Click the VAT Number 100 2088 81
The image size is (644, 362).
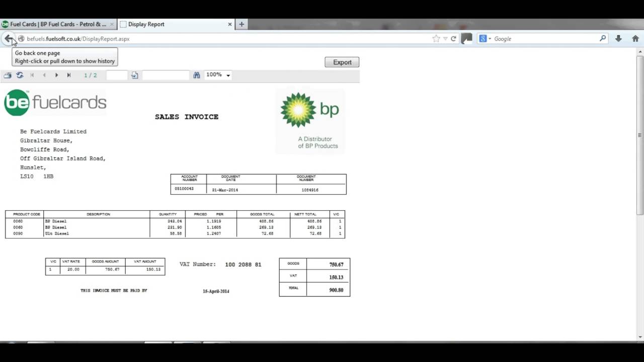point(243,264)
